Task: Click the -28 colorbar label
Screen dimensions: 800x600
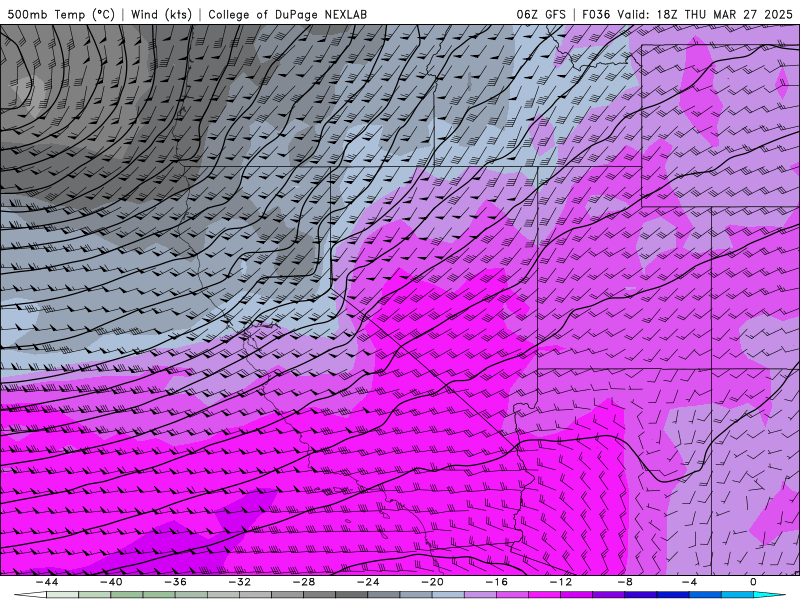Action: click(304, 582)
